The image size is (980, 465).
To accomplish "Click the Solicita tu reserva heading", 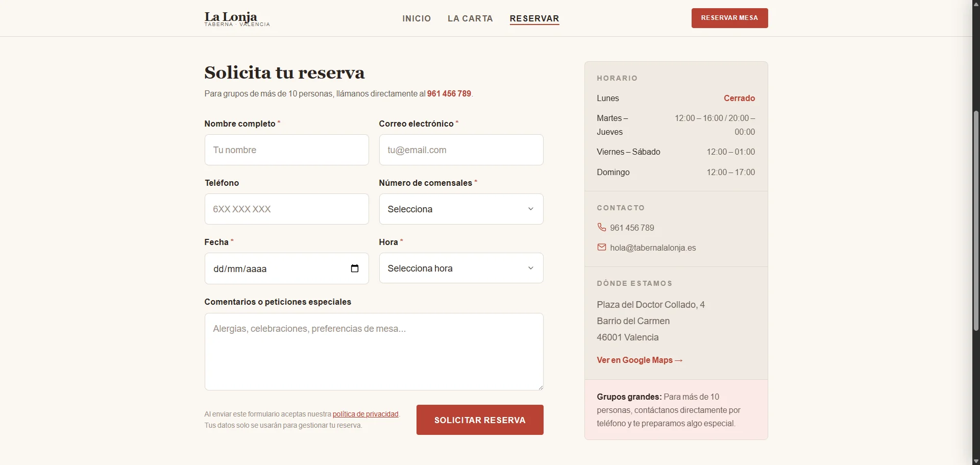I will coord(284,72).
